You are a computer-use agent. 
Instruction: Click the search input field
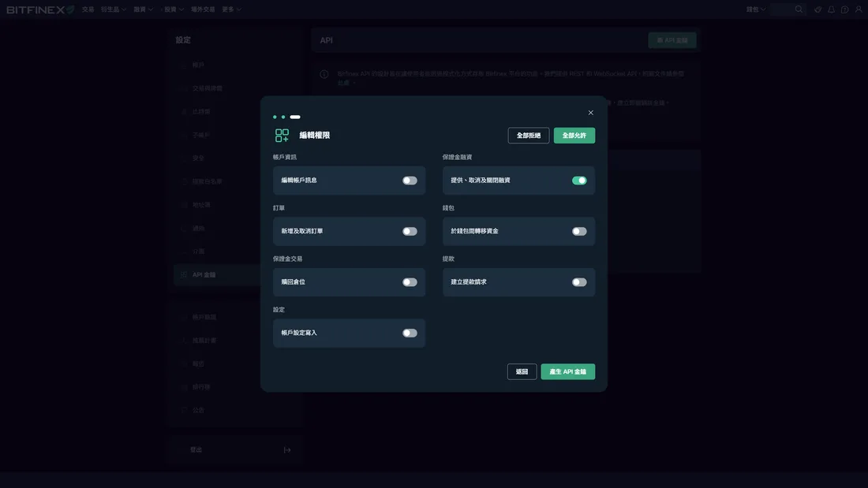788,9
